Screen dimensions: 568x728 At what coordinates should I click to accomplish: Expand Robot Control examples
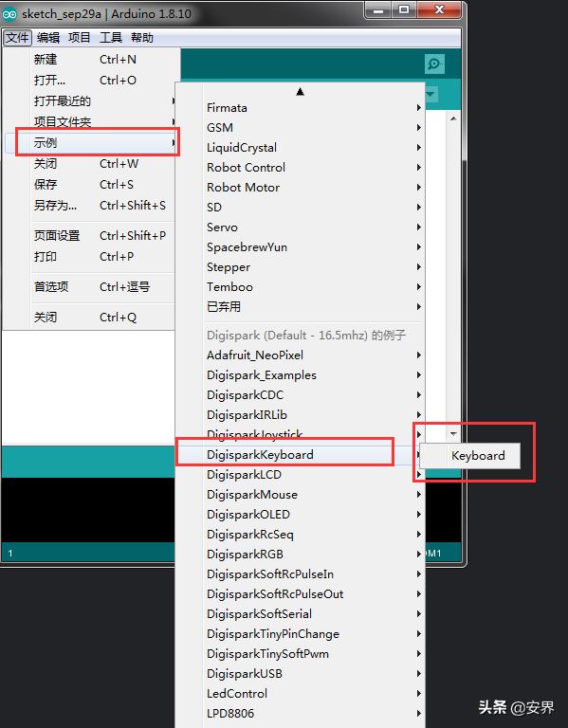click(300, 168)
